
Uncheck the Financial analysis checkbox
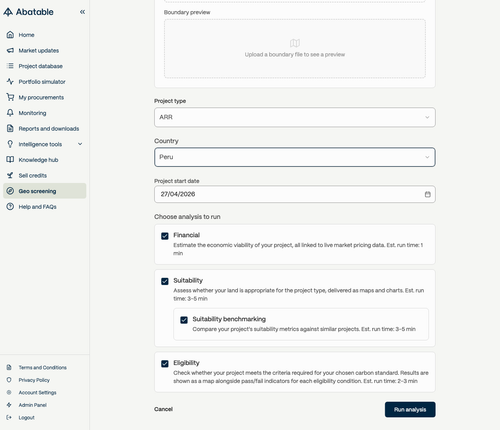[165, 236]
